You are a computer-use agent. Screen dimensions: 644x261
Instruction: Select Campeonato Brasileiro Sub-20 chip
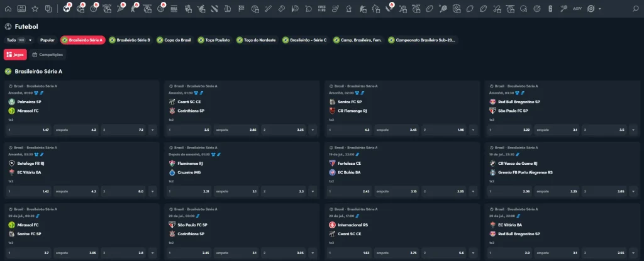click(423, 40)
